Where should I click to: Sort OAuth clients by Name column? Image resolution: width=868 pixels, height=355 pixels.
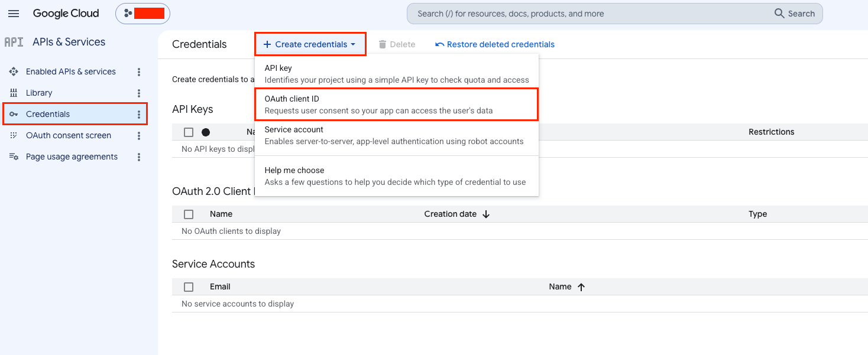[x=221, y=214]
